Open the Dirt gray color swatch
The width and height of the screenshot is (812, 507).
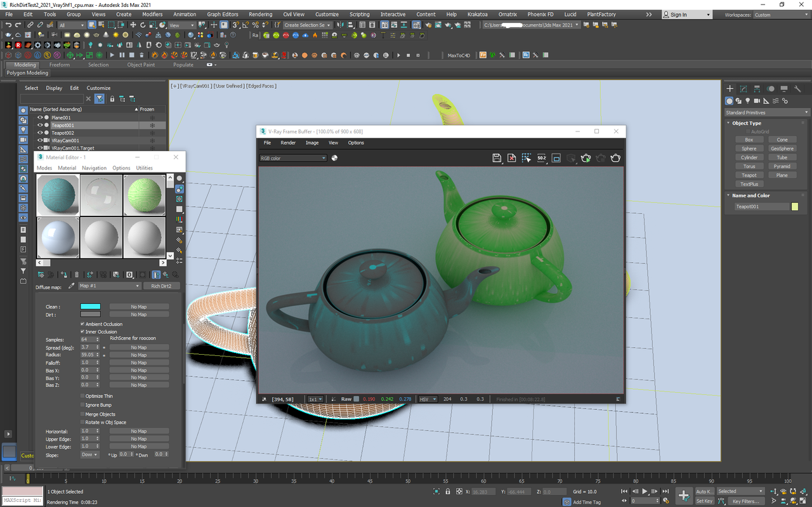point(90,314)
